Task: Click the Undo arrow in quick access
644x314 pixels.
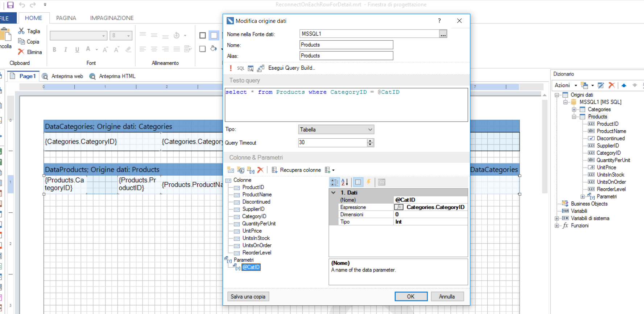Action: pyautogui.click(x=22, y=5)
